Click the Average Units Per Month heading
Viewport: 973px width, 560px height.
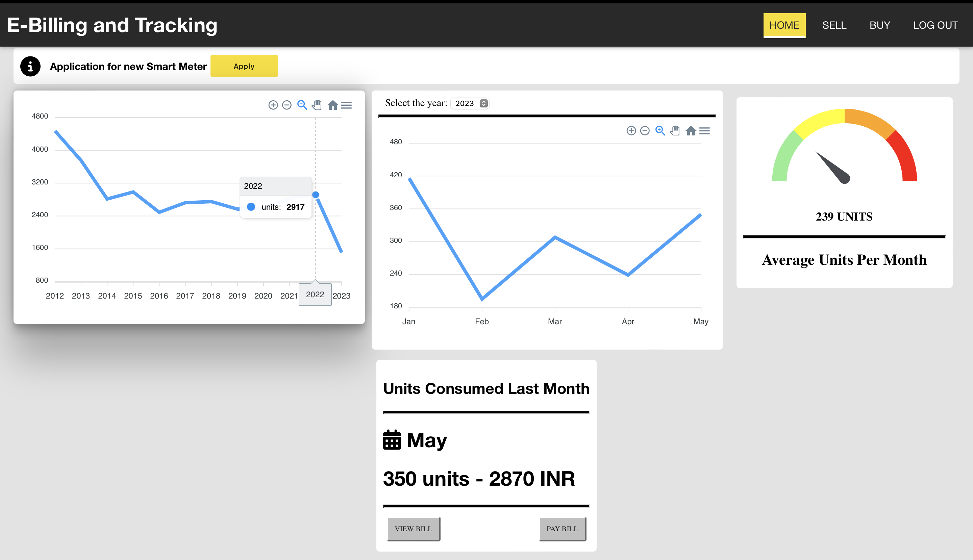point(844,260)
